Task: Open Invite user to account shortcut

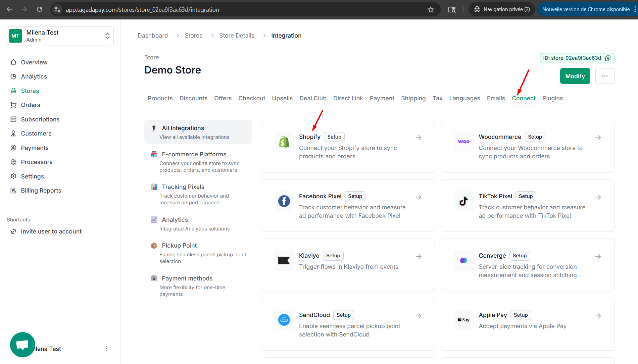Action: tap(51, 231)
